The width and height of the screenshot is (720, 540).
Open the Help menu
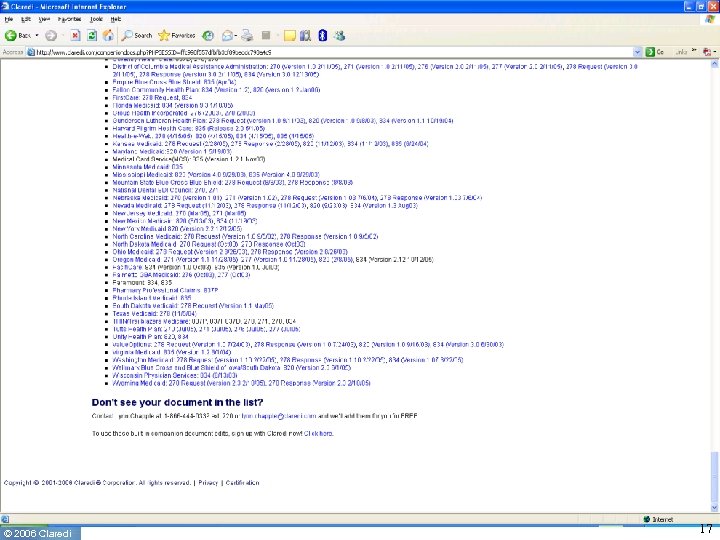115,19
